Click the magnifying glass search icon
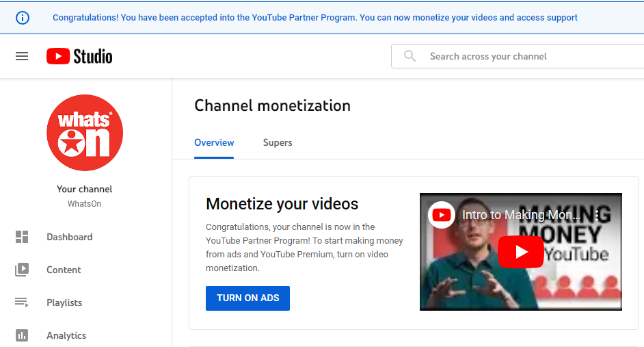644x347 pixels. click(x=410, y=56)
